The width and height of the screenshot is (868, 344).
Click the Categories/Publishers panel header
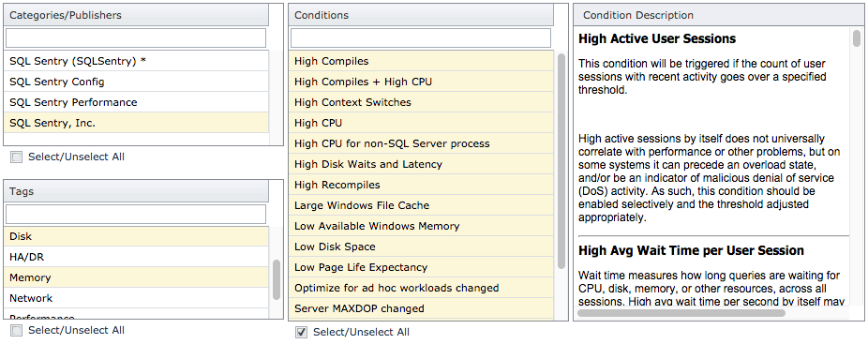136,16
